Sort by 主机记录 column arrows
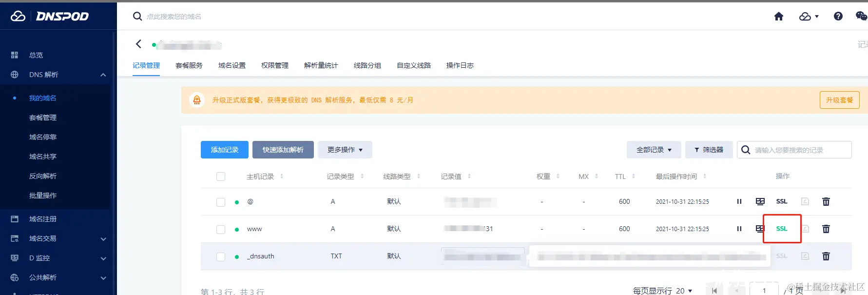868x295 pixels. pyautogui.click(x=282, y=176)
